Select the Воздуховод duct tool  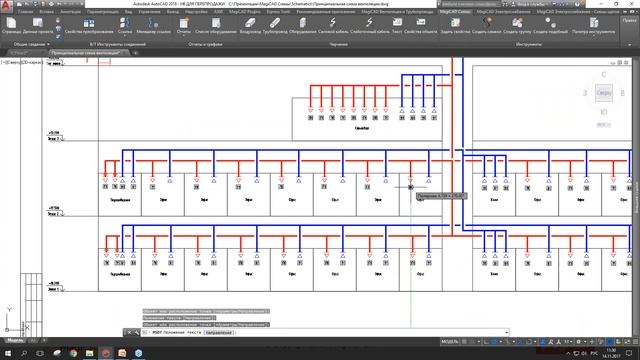(250, 25)
